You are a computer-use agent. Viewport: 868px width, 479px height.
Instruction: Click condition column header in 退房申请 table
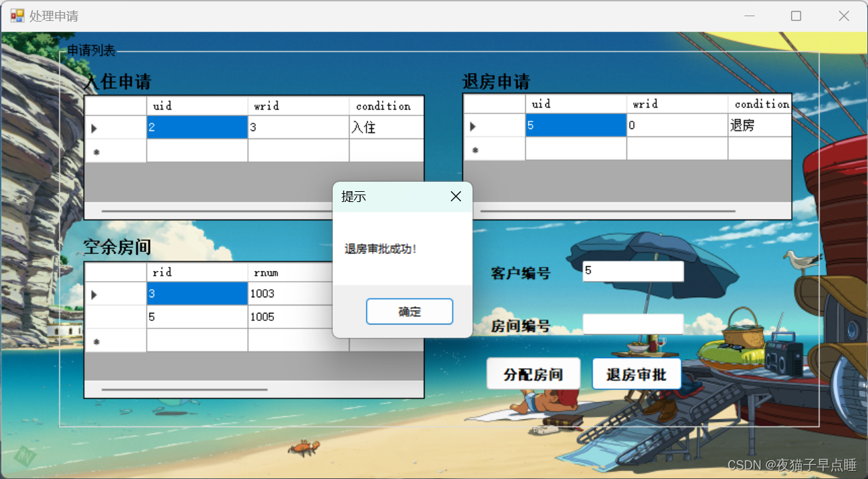(x=759, y=104)
